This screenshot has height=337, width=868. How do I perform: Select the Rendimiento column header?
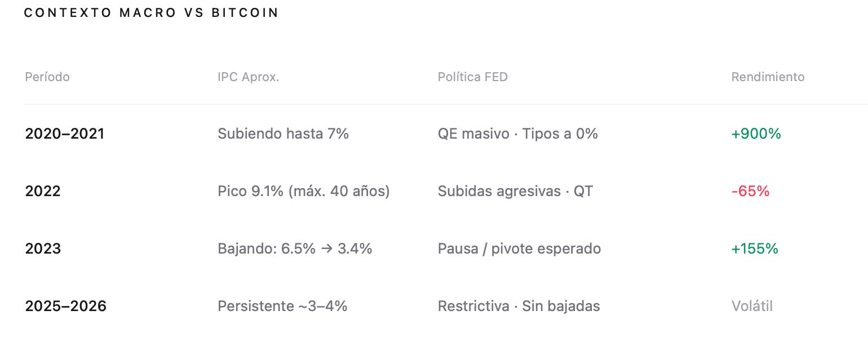(x=768, y=77)
